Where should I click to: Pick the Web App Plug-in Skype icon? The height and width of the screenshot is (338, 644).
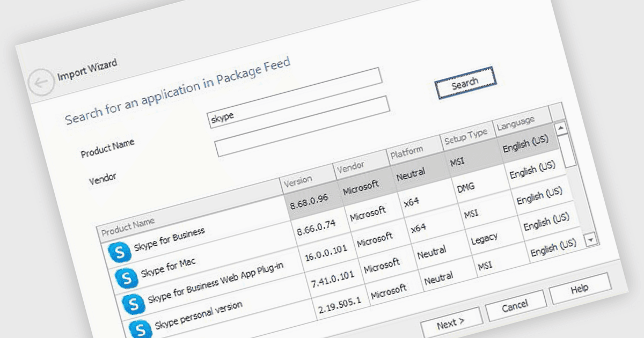click(x=133, y=305)
